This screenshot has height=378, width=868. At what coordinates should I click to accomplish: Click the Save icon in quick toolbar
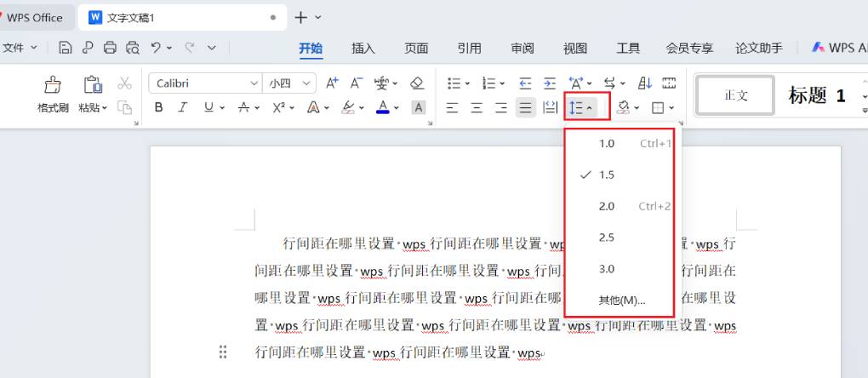(x=66, y=49)
